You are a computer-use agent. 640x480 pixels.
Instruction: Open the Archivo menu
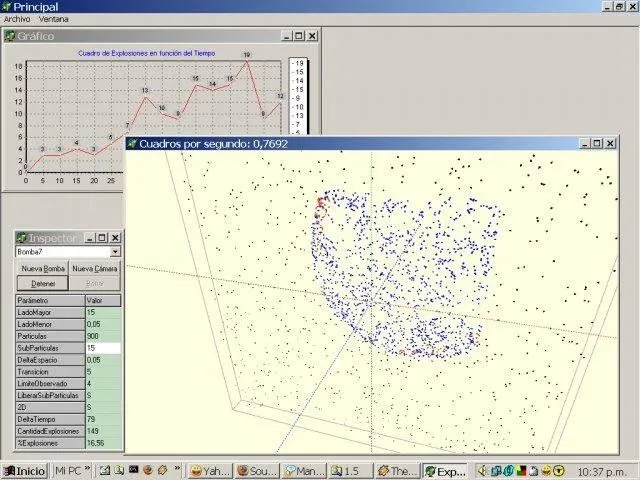coord(17,19)
